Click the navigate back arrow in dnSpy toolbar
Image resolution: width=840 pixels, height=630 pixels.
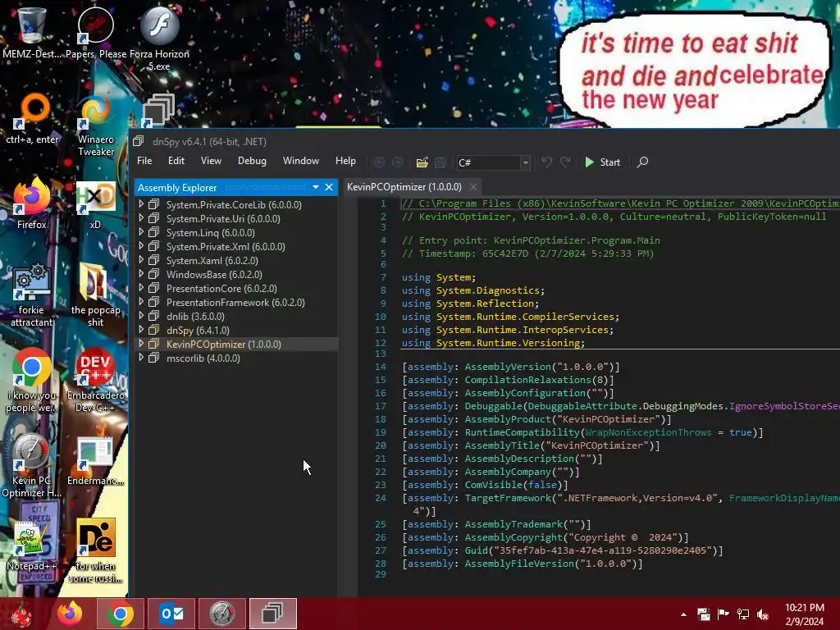click(379, 162)
